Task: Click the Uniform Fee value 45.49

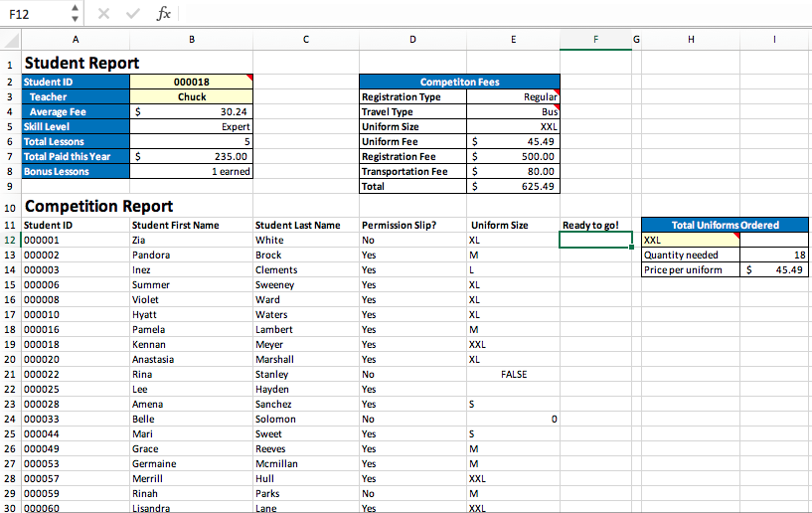Action: pyautogui.click(x=513, y=141)
